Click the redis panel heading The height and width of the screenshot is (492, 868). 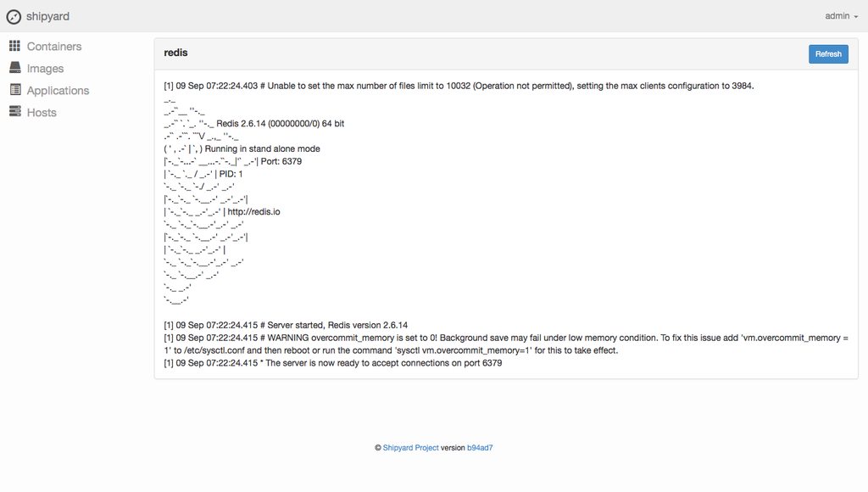coord(175,53)
